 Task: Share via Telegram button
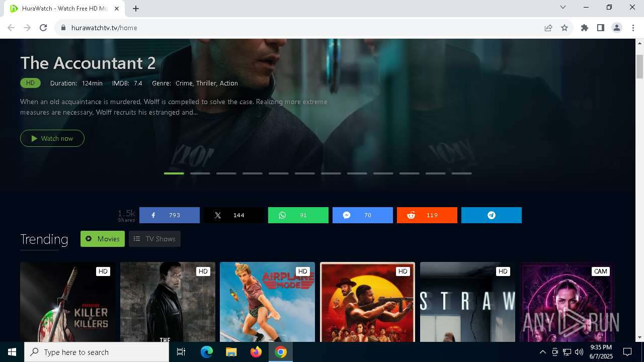point(492,215)
